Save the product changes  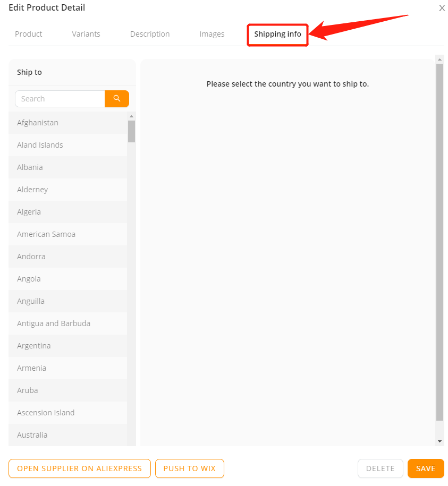tap(426, 468)
